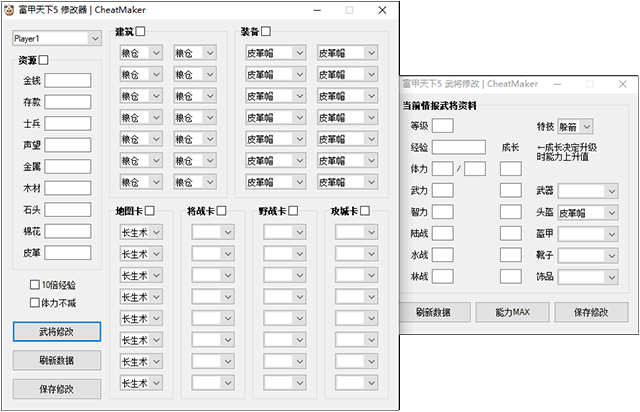The width and height of the screenshot is (640, 412).
Task: Click the 棉花 input field
Action: coord(68,231)
